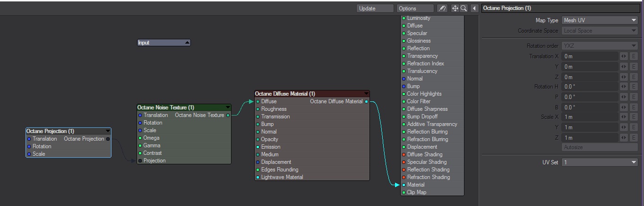Toggle envelope E button for Translation X
This screenshot has width=644, height=206.
point(634,56)
